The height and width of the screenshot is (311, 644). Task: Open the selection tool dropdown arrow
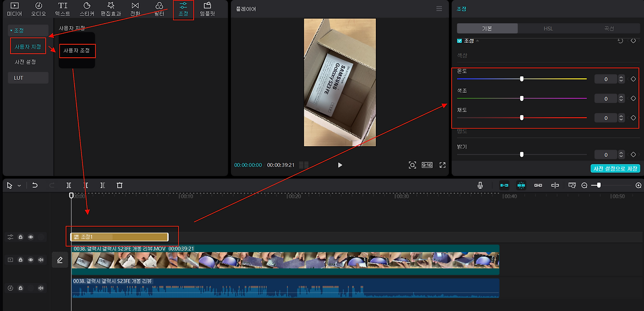pyautogui.click(x=19, y=185)
